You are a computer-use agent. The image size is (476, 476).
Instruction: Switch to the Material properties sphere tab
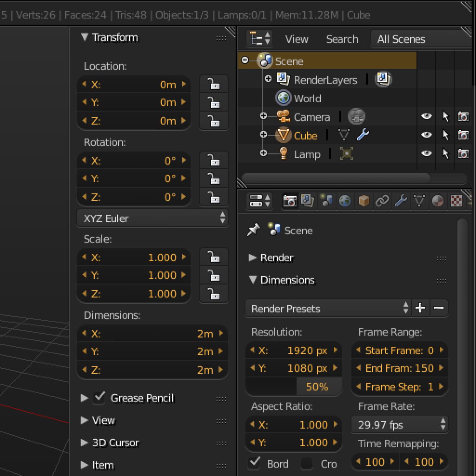coord(437,201)
